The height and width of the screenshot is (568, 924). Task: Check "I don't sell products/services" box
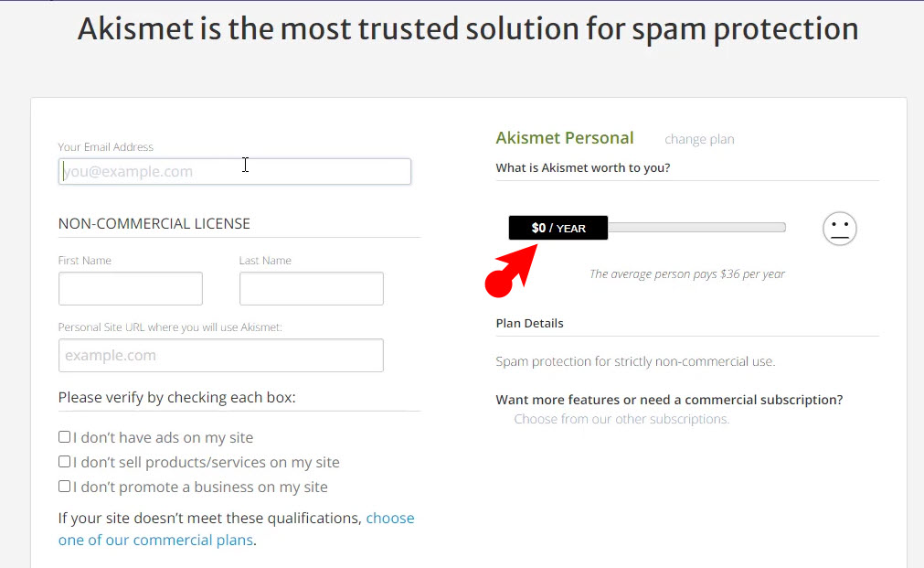(64, 462)
